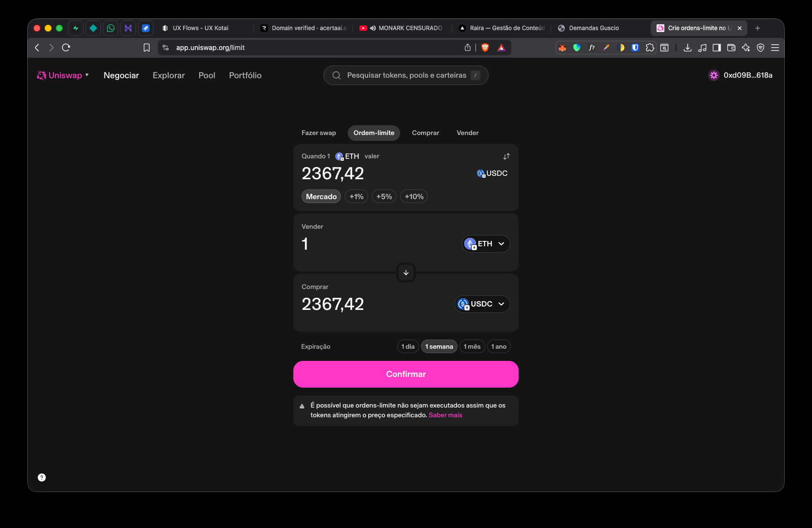Set expiration to 1 ano
This screenshot has height=528, width=812.
point(499,346)
